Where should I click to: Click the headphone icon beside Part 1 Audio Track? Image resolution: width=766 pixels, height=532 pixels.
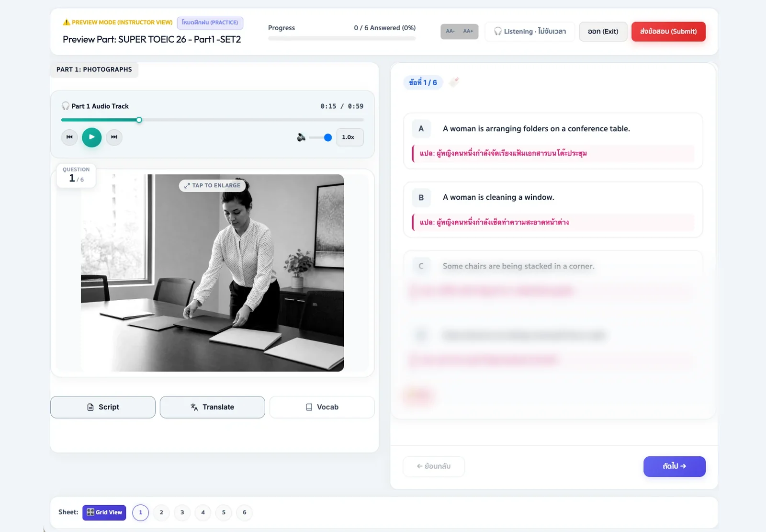(66, 106)
